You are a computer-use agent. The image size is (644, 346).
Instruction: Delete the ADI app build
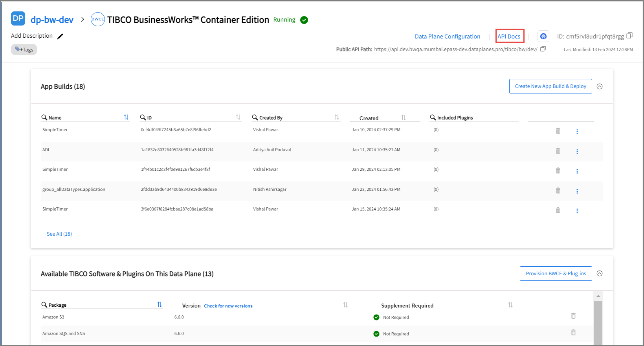coord(558,151)
